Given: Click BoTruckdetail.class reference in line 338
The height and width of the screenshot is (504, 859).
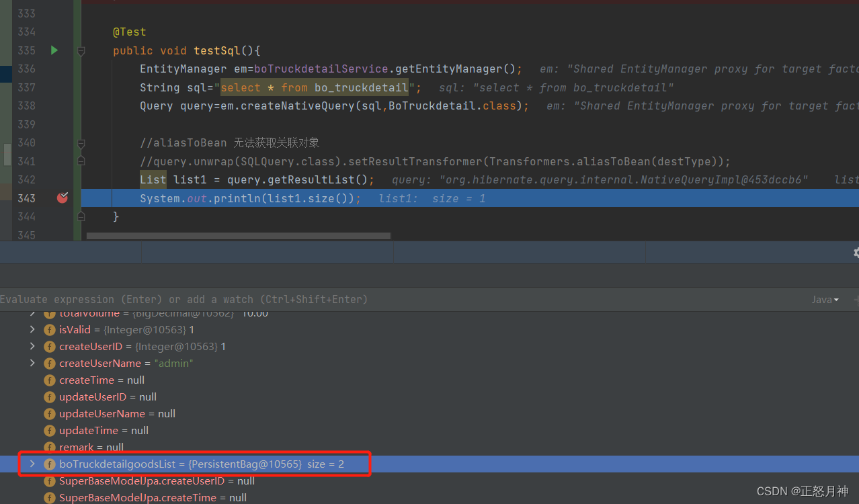Looking at the screenshot, I should tap(452, 106).
